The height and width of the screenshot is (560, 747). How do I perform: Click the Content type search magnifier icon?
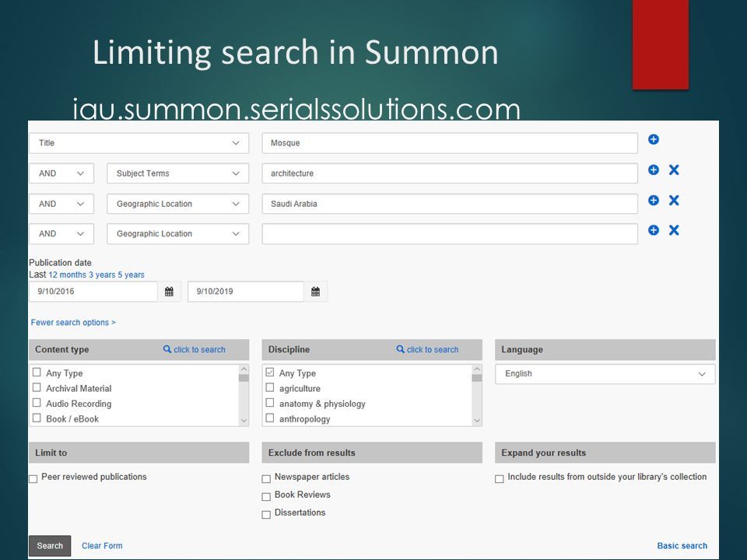click(x=167, y=349)
